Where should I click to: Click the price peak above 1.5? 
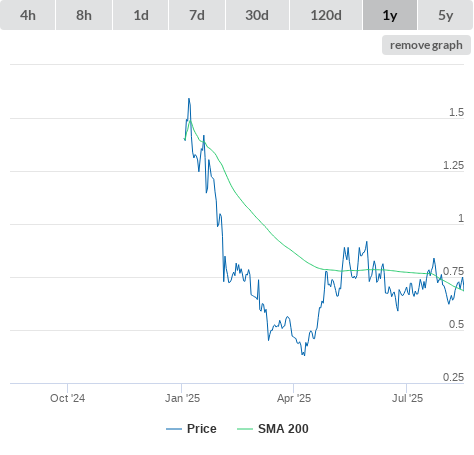coord(189,99)
